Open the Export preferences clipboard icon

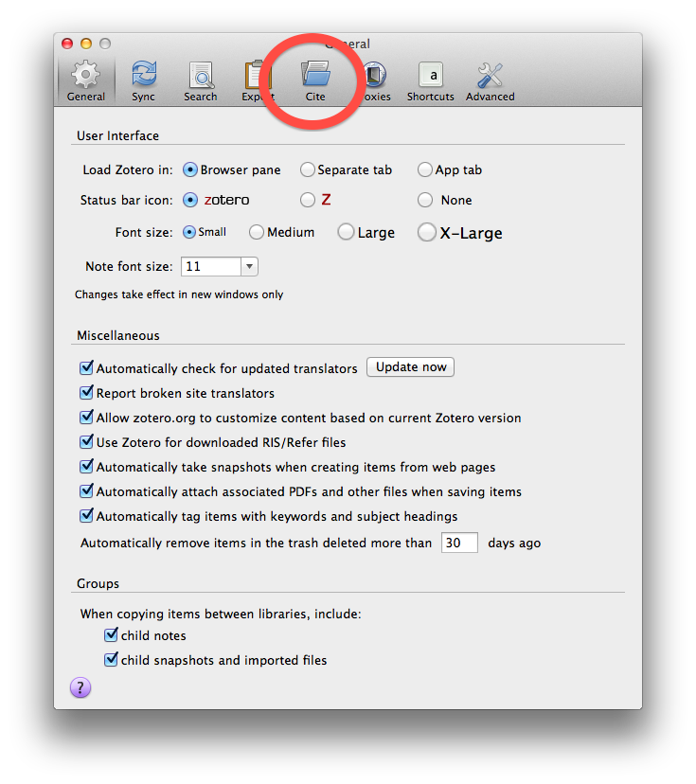[x=257, y=76]
